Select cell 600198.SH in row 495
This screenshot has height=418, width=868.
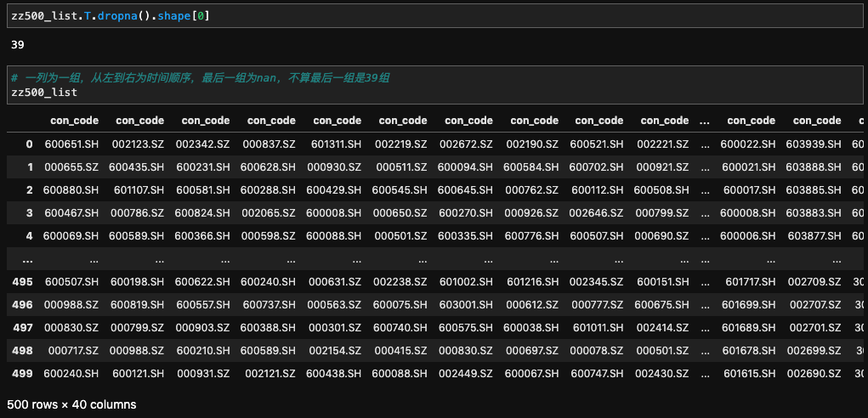(x=137, y=282)
